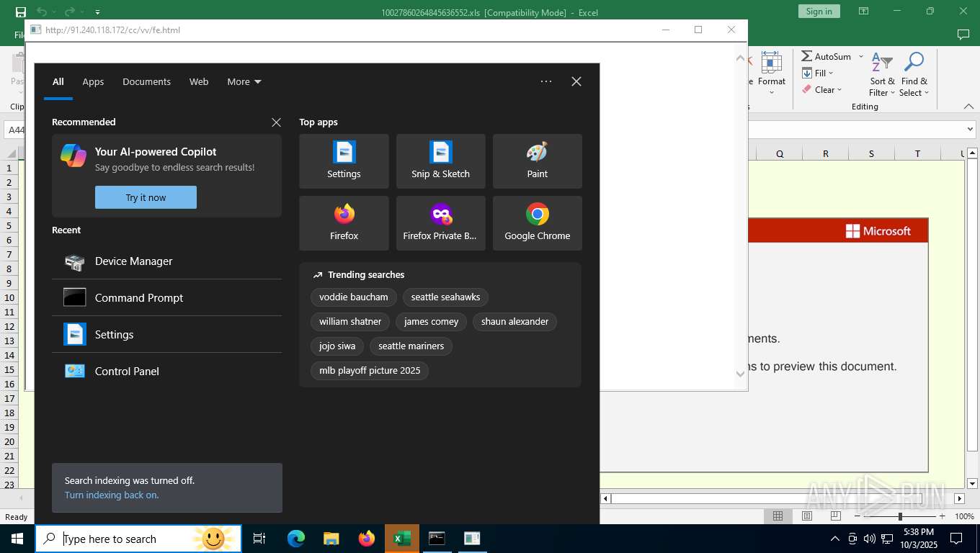This screenshot has width=980, height=553.
Task: Select Excel column S header
Action: (x=871, y=153)
